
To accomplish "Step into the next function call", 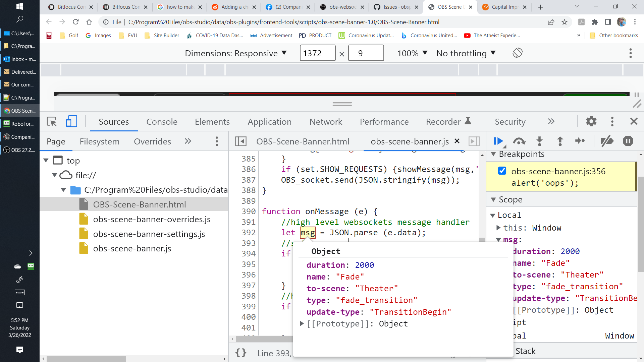I will coord(539,141).
